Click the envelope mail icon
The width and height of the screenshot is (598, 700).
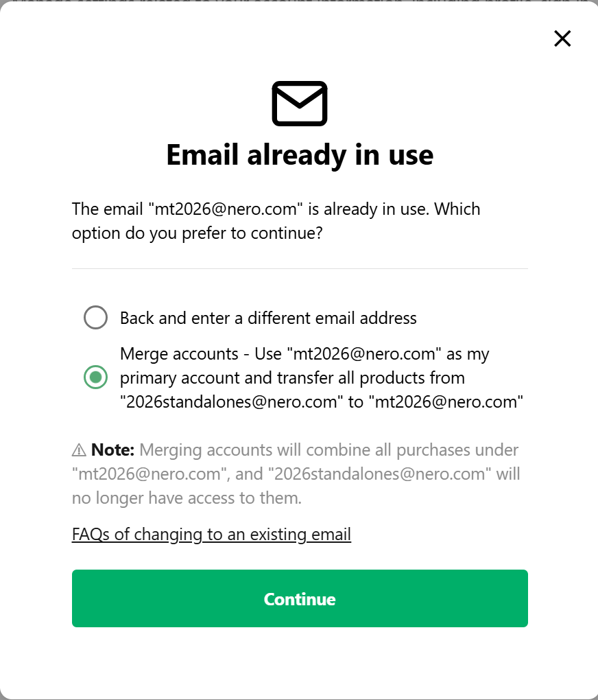click(300, 104)
